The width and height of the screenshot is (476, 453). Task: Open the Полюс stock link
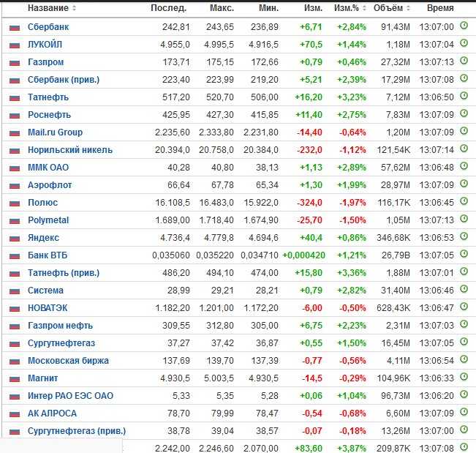pyautogui.click(x=43, y=203)
